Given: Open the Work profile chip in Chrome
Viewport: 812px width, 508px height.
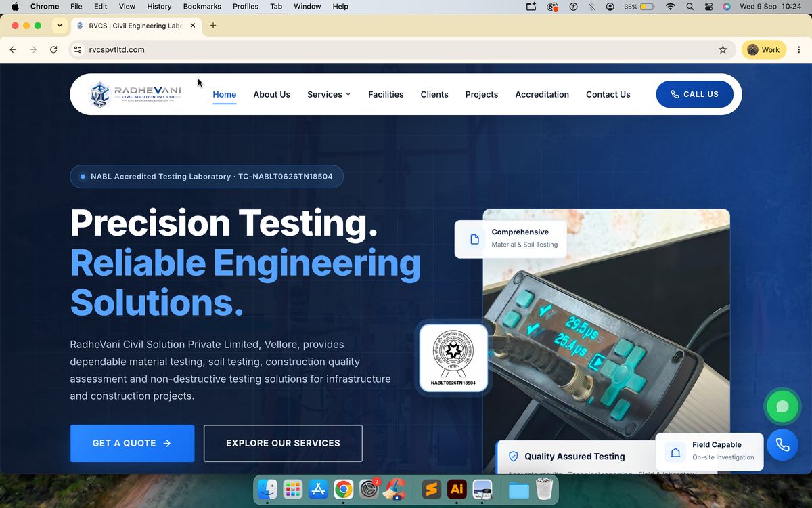Looking at the screenshot, I should (x=764, y=49).
